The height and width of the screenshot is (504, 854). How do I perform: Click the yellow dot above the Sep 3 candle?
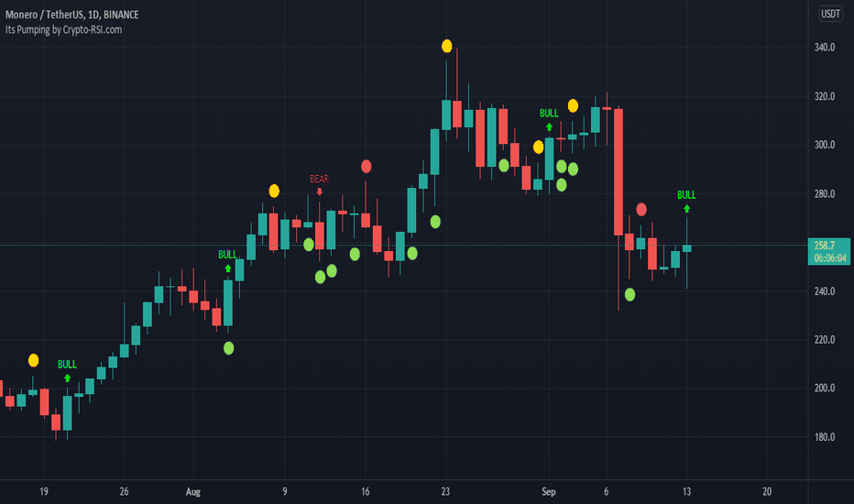click(573, 105)
